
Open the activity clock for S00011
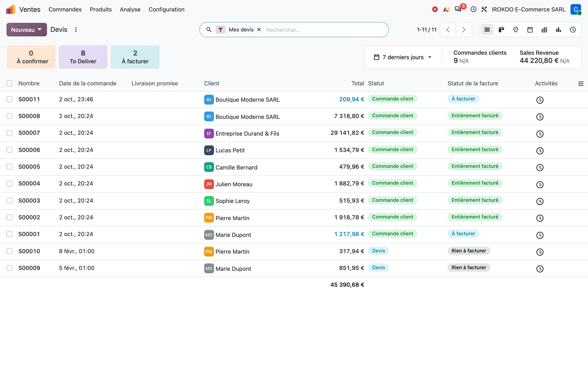(540, 100)
